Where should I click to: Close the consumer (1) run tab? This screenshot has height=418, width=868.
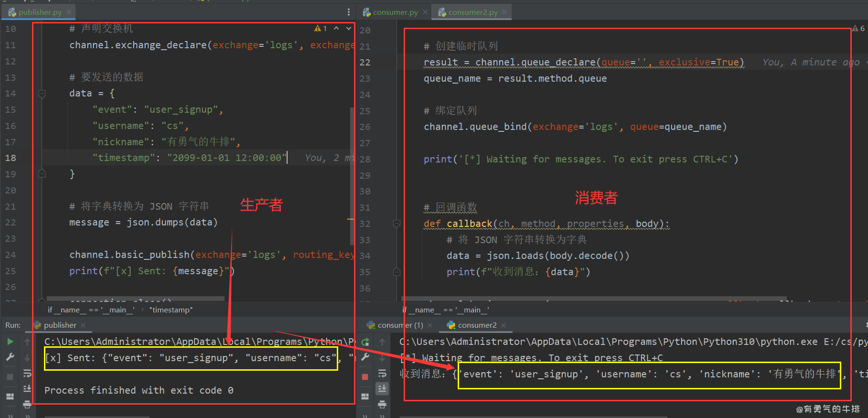tap(430, 325)
